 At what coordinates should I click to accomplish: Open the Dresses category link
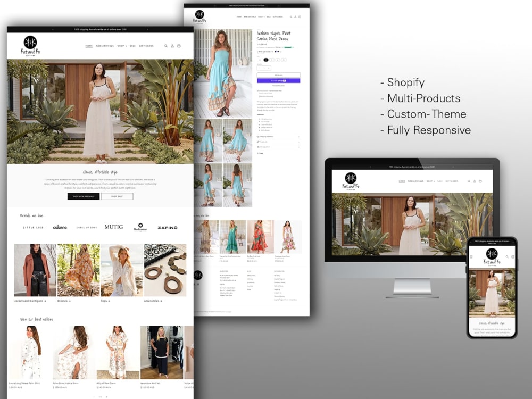click(64, 301)
